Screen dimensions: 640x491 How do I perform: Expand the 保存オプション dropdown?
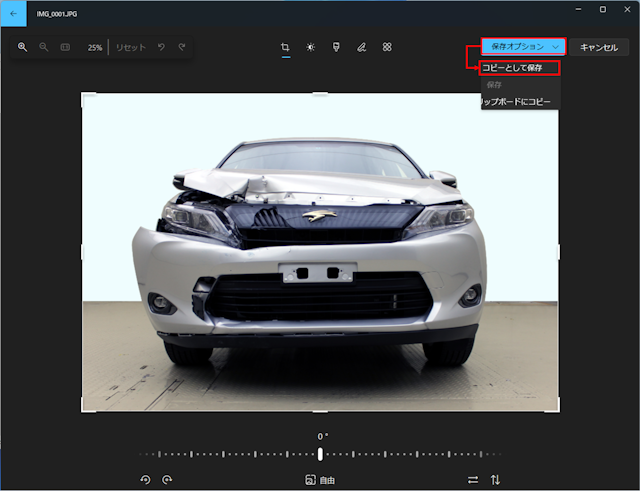point(524,47)
